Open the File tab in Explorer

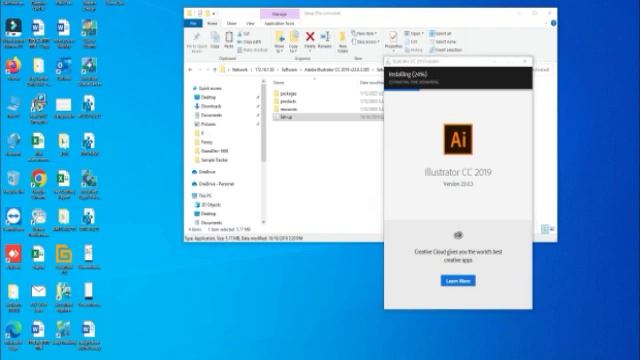coord(193,23)
